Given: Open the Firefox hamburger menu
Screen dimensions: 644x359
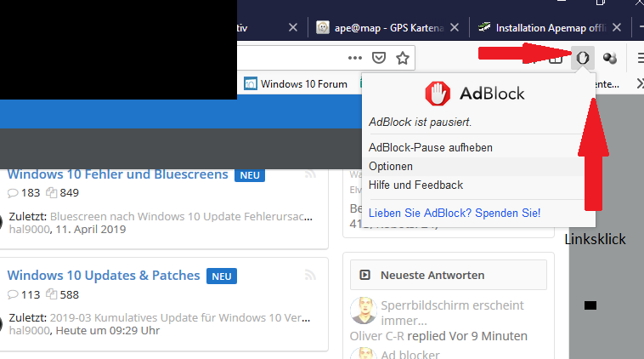Looking at the screenshot, I should tap(641, 58).
